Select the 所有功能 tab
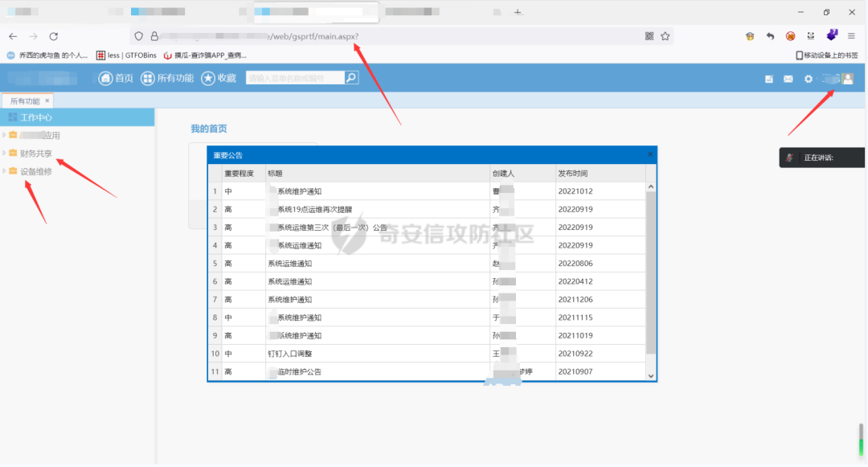868x467 pixels. 25,101
